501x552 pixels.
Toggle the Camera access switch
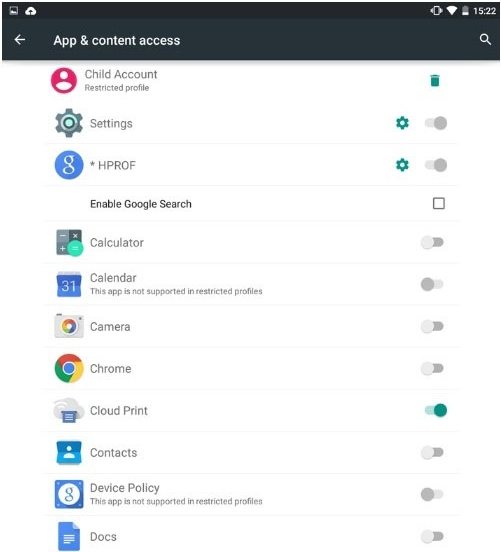432,326
